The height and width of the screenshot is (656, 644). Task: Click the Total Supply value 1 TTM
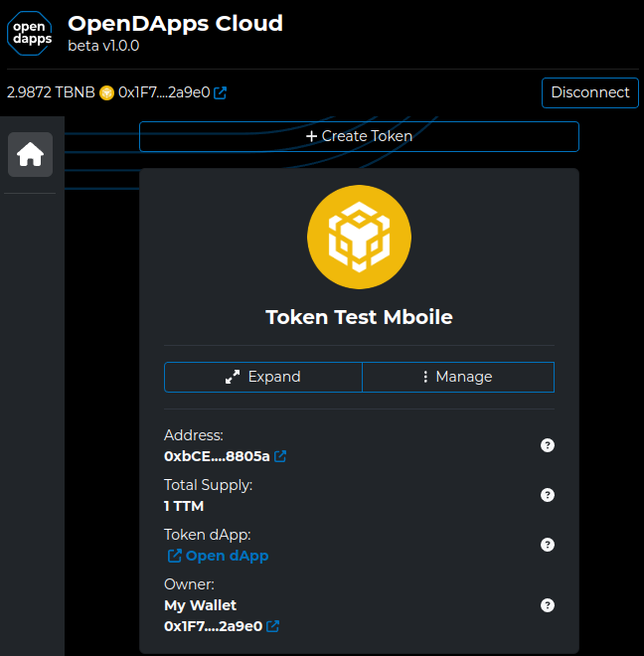tap(184, 506)
